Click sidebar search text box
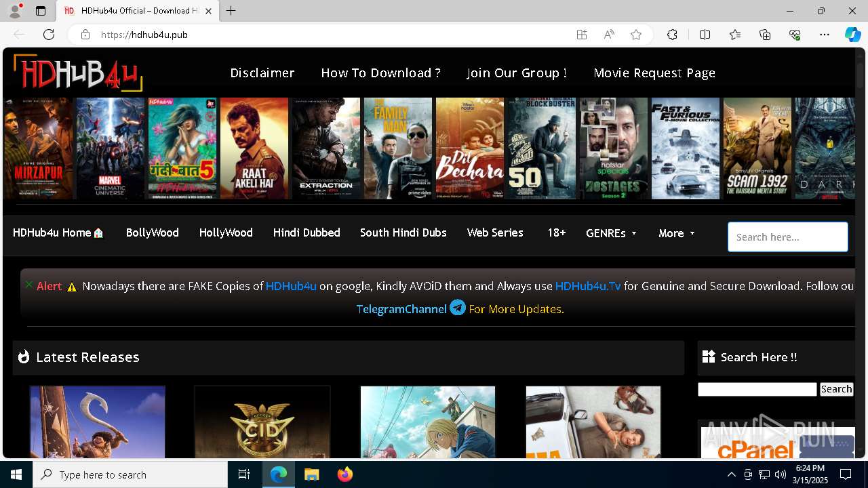This screenshot has width=868, height=488. coord(757,389)
